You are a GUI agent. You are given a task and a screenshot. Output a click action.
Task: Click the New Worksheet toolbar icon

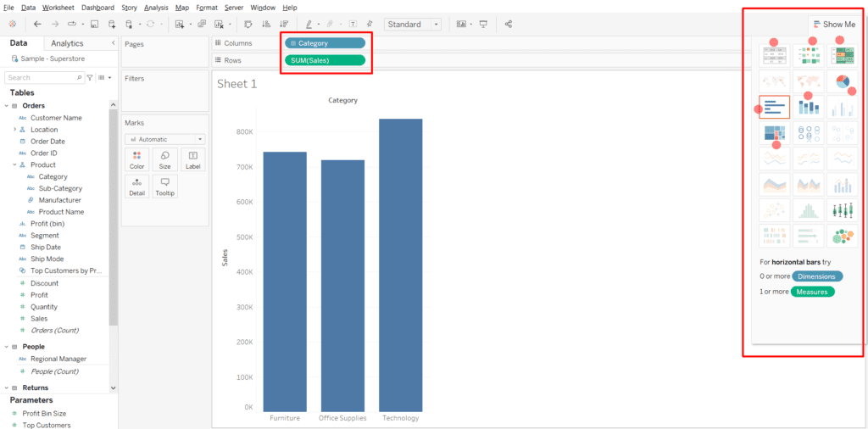click(180, 25)
